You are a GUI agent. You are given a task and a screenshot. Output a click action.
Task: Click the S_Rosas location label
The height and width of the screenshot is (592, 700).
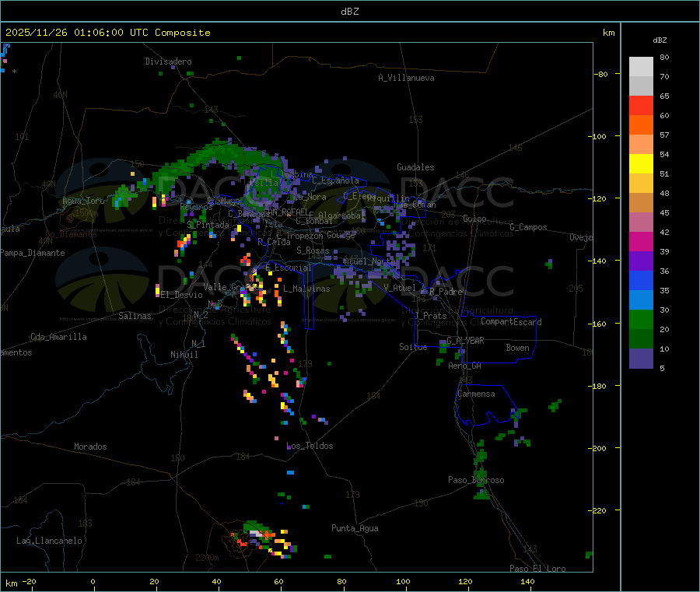point(313,250)
